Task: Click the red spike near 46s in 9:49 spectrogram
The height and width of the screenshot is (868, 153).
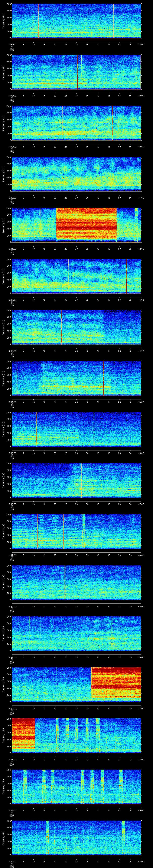Action: pos(112,633)
